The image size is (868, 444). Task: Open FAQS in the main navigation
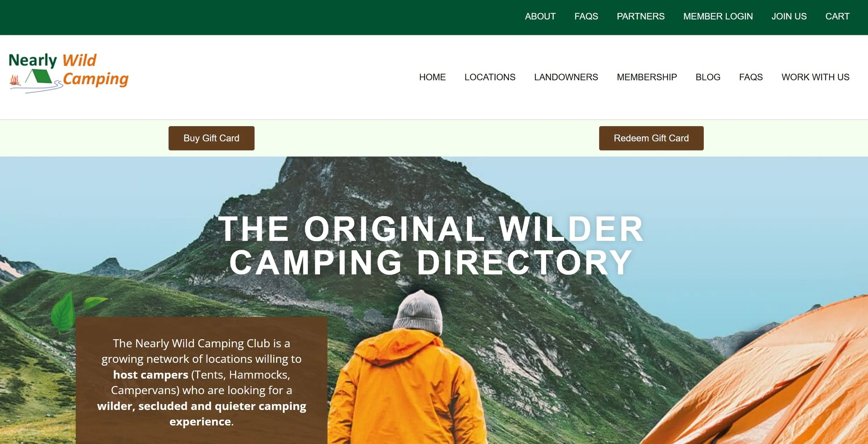[751, 77]
